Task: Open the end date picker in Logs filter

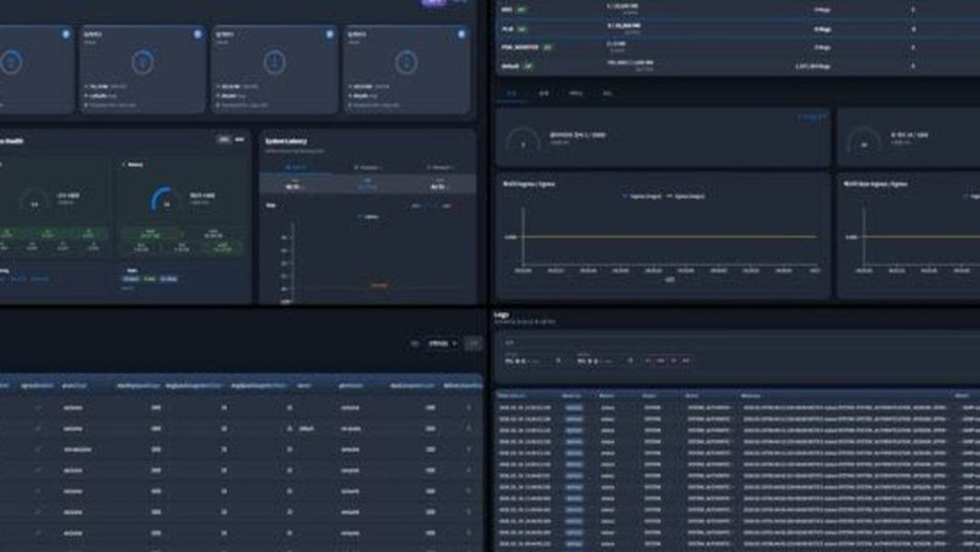Action: [x=603, y=360]
